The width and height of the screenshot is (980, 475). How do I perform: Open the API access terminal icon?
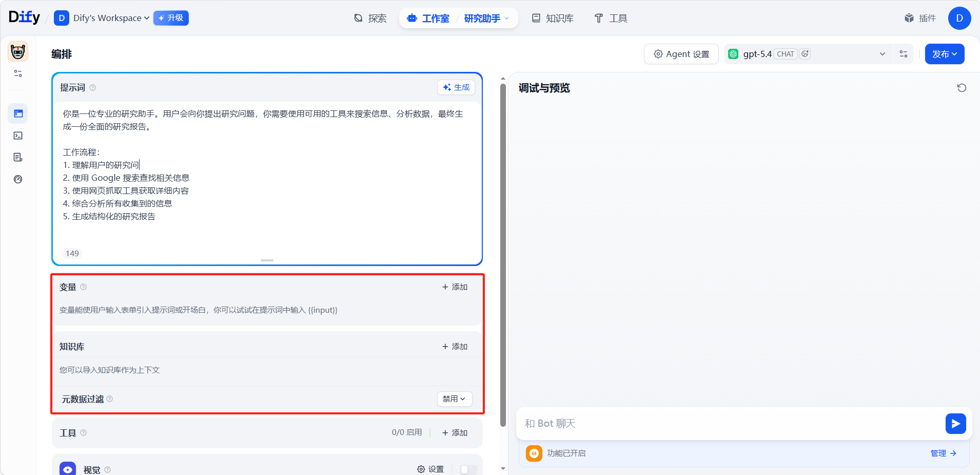(x=18, y=136)
